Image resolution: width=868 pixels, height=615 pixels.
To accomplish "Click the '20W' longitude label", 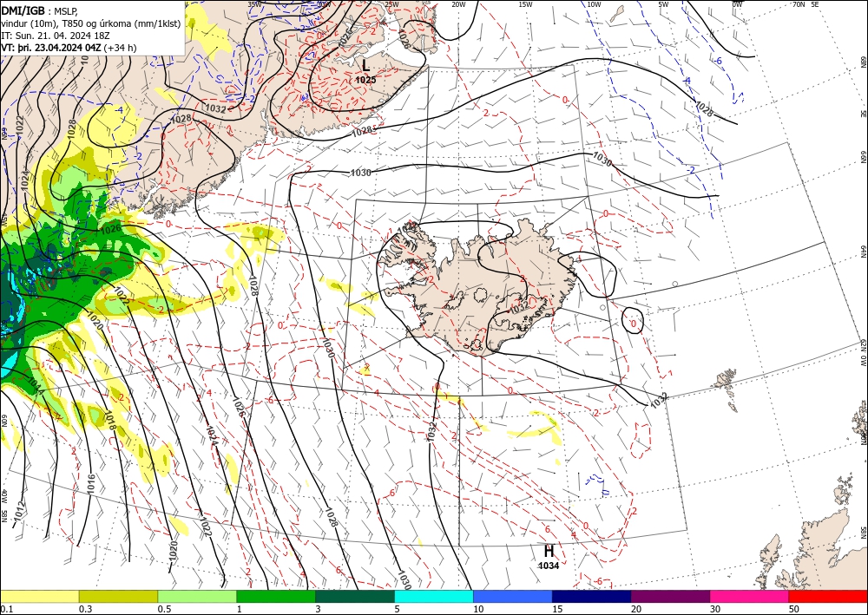I will click(458, 4).
